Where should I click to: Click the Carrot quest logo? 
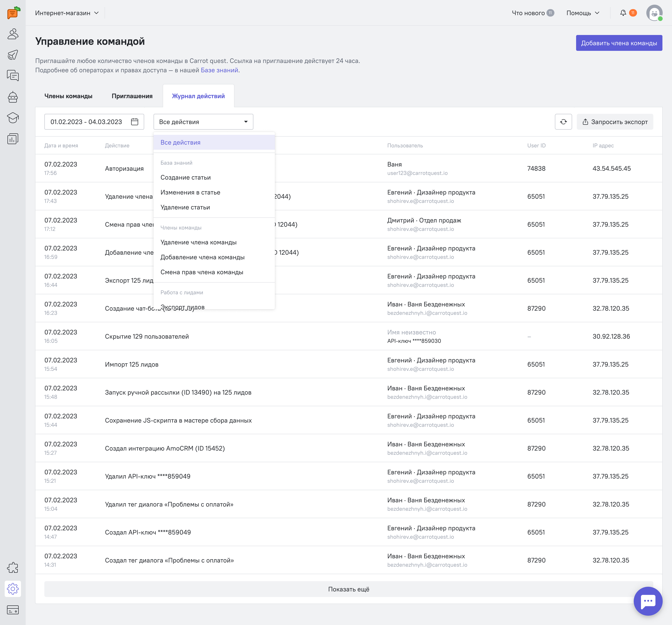coord(14,13)
